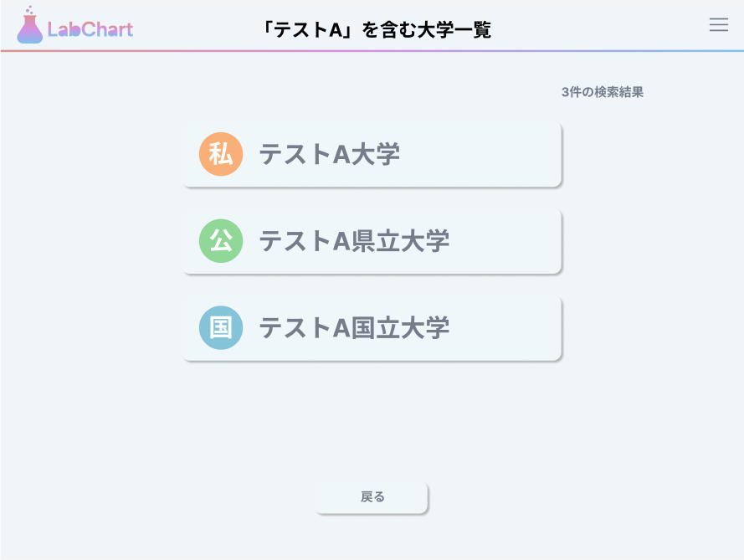Viewport: 744px width, 560px height.
Task: Open the hamburger menu
Action: pyautogui.click(x=718, y=25)
